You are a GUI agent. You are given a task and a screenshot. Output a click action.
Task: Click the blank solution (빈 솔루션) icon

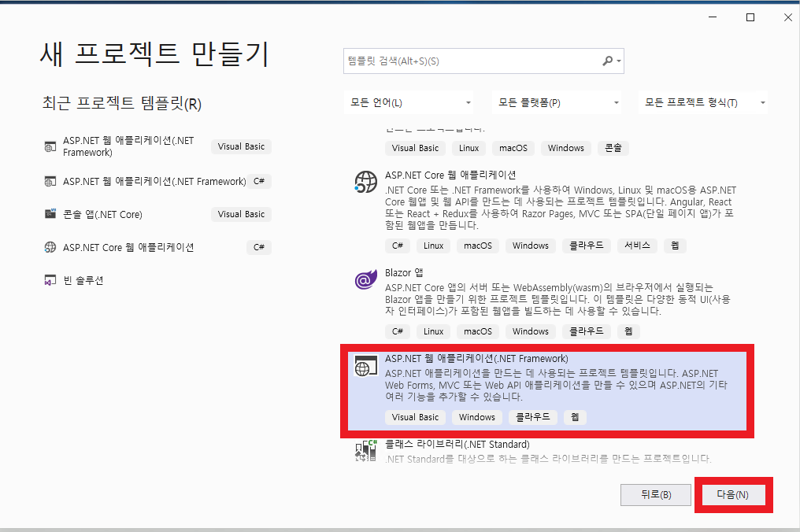50,280
